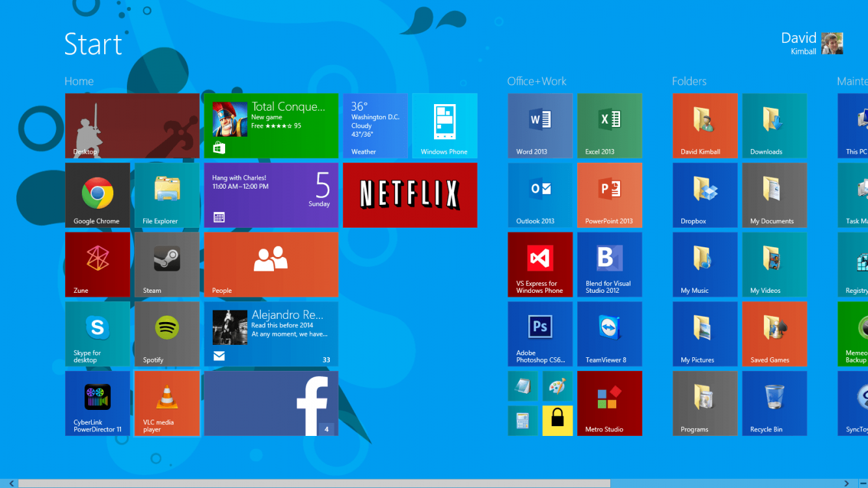Open the Windows Phone tile
868x488 pixels.
(x=445, y=126)
